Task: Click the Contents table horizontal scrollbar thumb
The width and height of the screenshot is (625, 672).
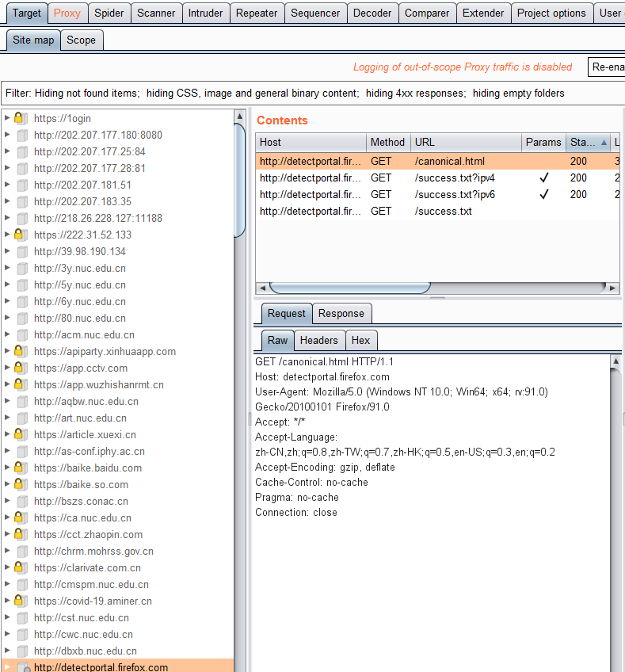Action: click(x=350, y=288)
